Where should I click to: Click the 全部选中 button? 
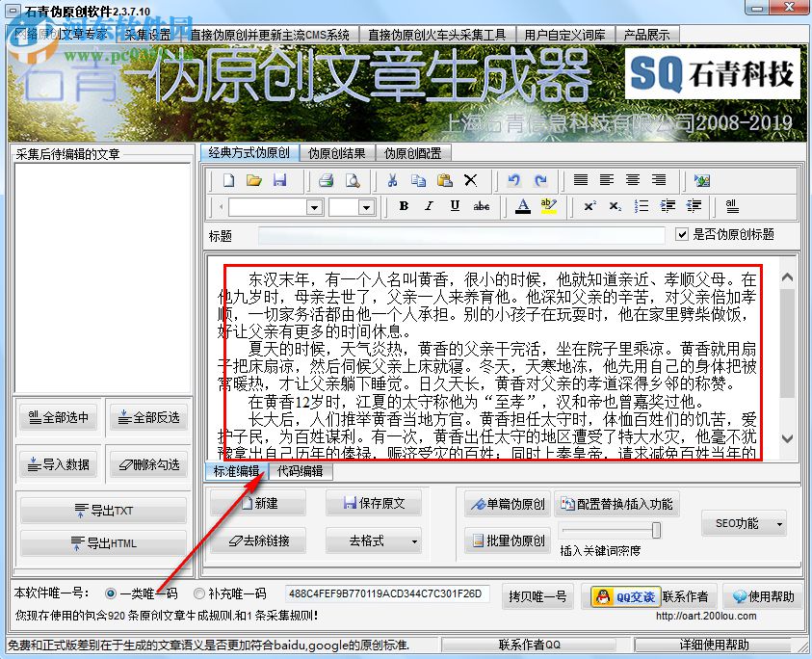(x=58, y=417)
